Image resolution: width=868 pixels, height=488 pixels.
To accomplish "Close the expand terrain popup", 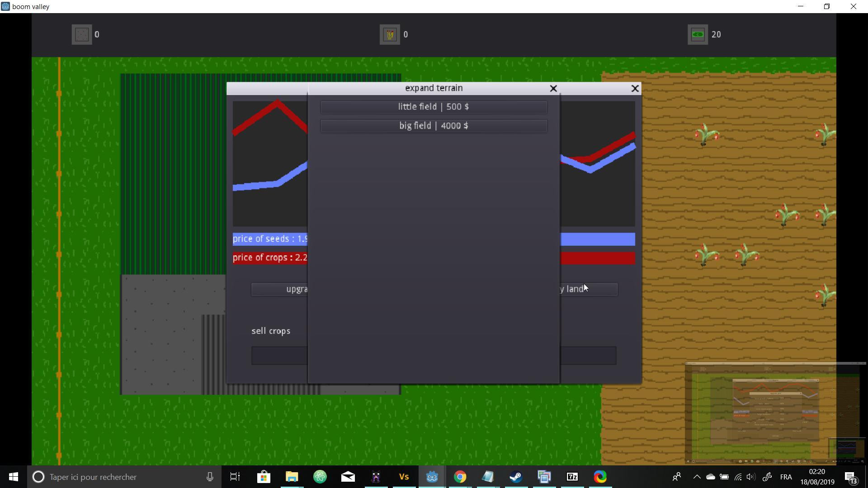I will point(553,89).
